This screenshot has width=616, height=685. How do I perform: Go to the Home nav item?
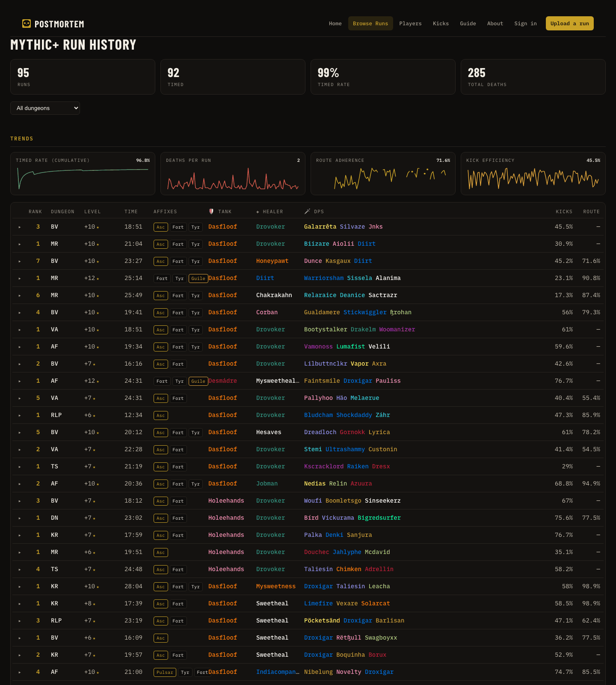(335, 24)
